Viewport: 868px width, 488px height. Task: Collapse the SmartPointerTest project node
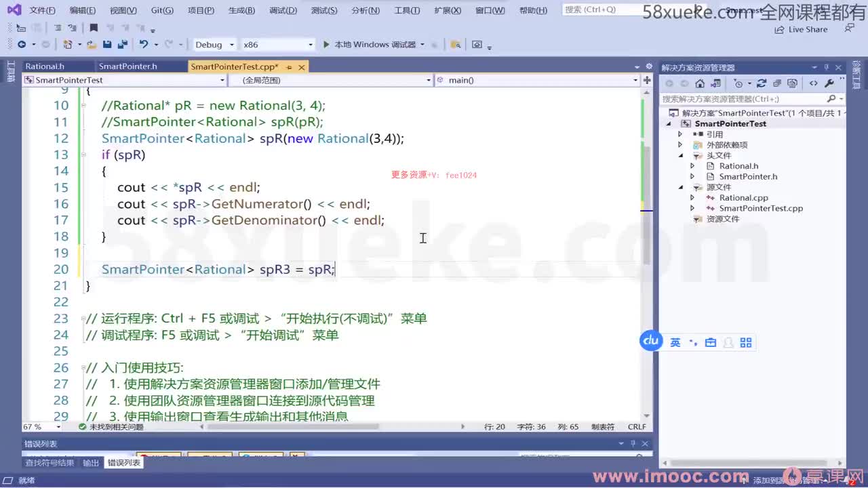[x=670, y=124]
